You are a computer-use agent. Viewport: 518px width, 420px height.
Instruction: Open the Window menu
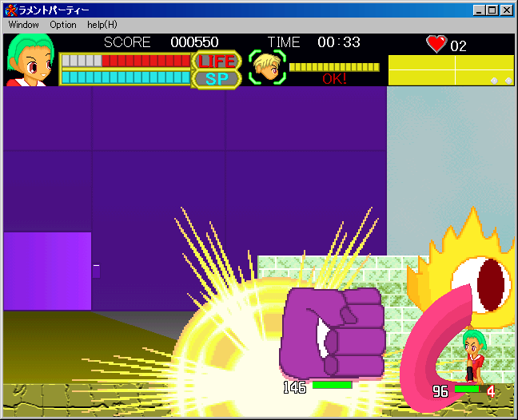[23, 25]
